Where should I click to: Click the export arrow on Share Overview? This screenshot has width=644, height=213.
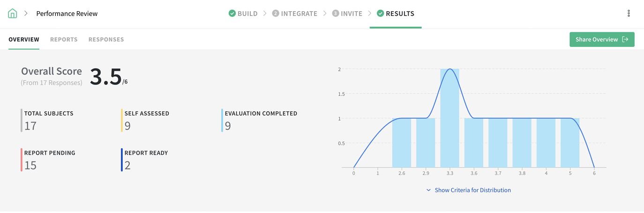[x=625, y=39]
